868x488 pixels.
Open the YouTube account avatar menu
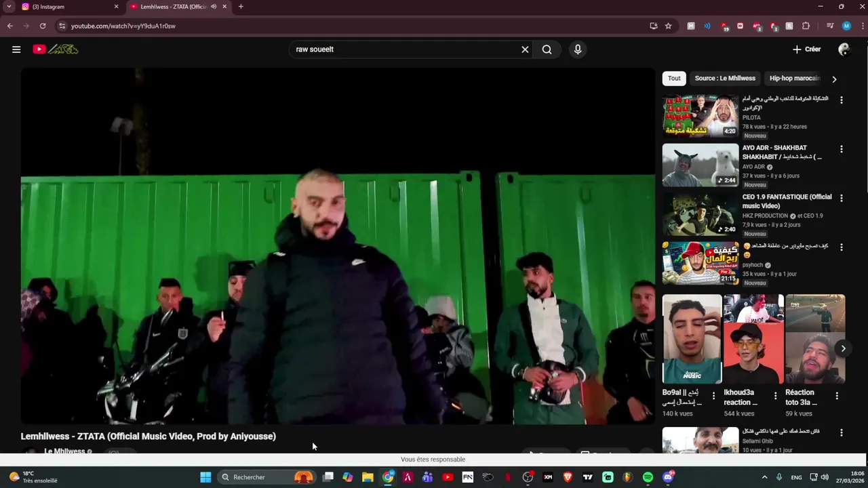pos(844,49)
